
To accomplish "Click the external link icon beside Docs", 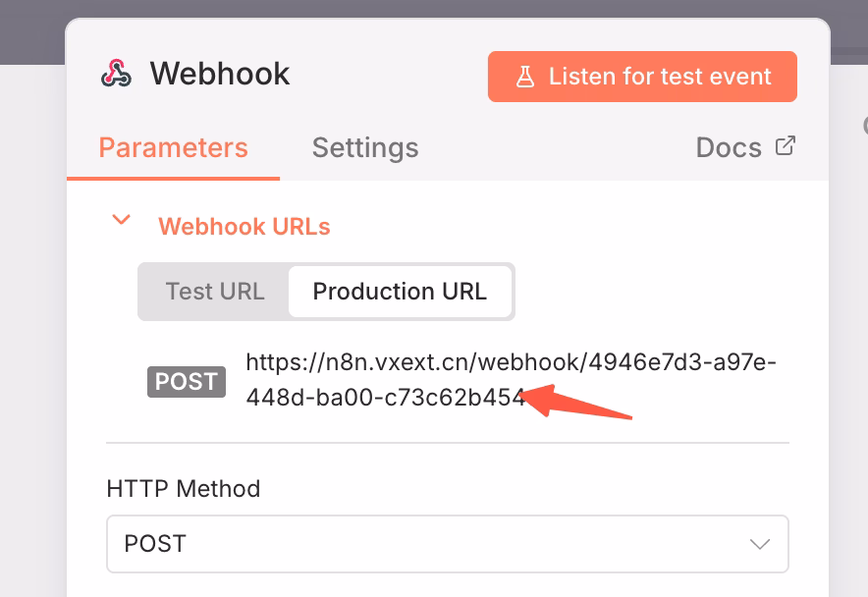I will point(785,146).
